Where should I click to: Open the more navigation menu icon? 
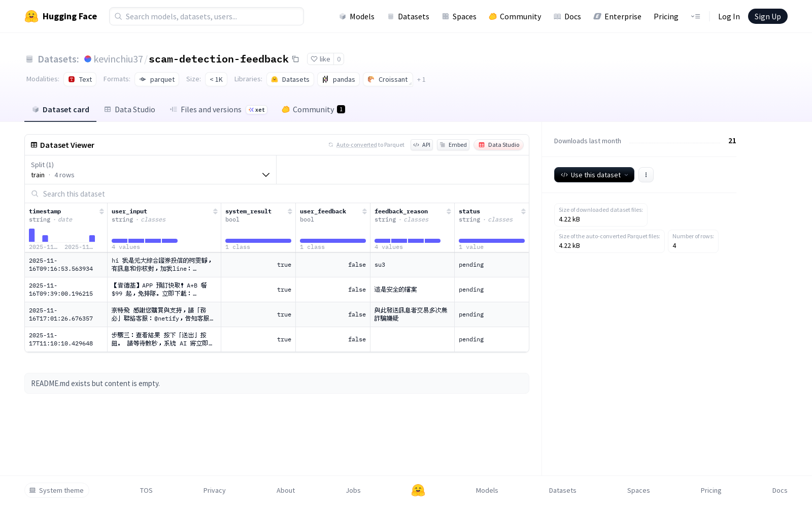(x=695, y=16)
